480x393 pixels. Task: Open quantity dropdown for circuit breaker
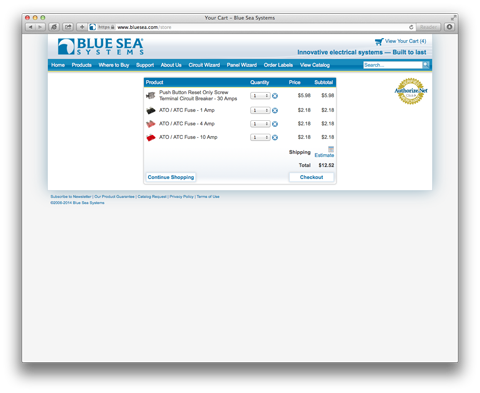260,96
